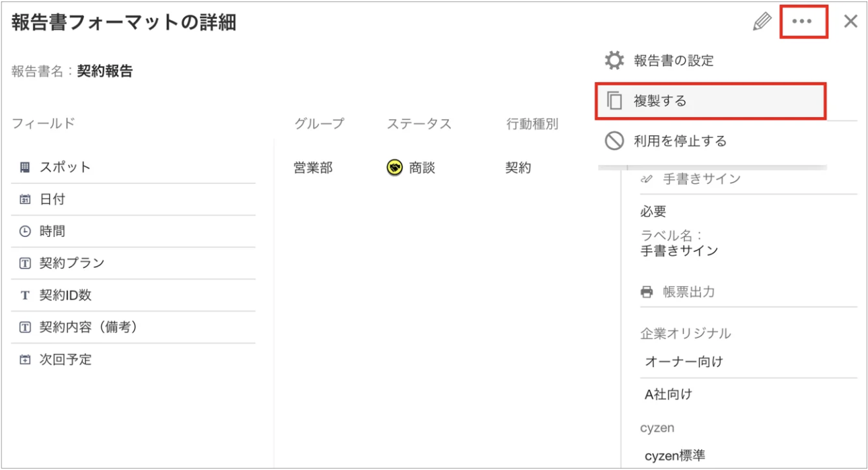This screenshot has width=868, height=470.
Task: Click the 商談 status text
Action: pyautogui.click(x=423, y=168)
